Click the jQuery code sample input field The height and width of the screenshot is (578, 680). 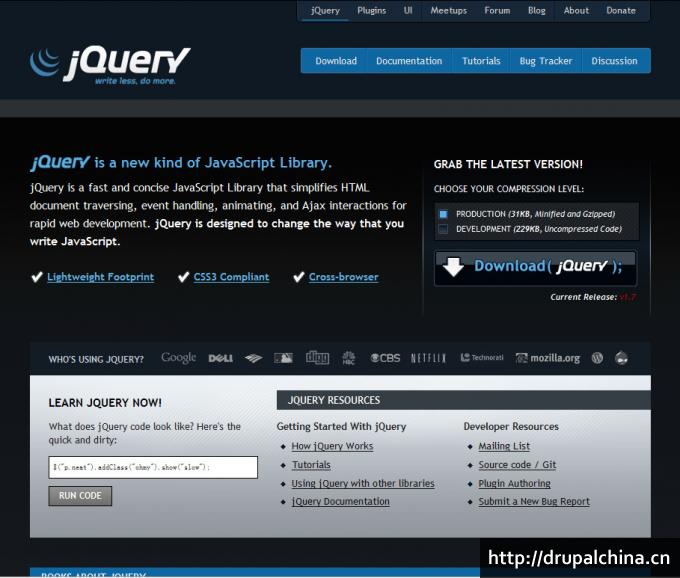pyautogui.click(x=153, y=467)
